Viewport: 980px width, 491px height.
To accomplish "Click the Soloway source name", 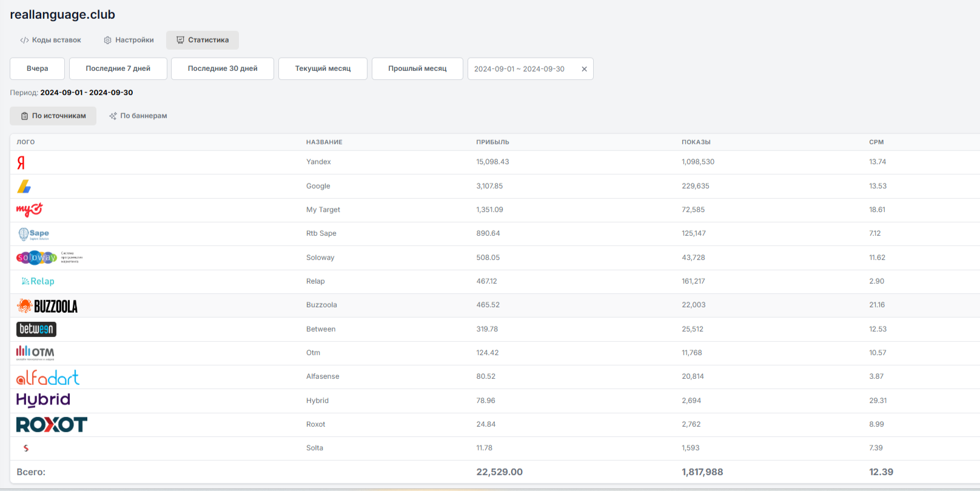I will pyautogui.click(x=320, y=258).
